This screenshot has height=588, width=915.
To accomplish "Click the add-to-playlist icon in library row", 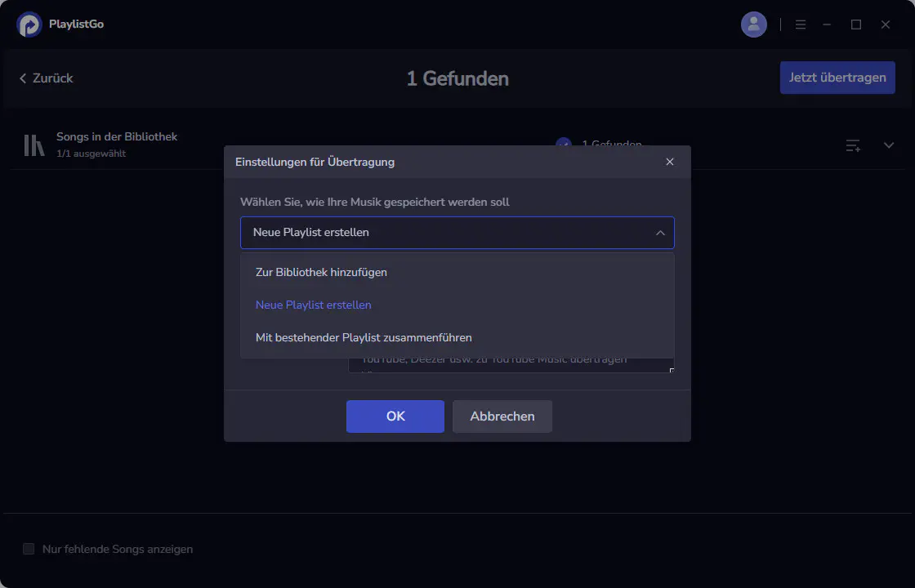I will pos(853,145).
